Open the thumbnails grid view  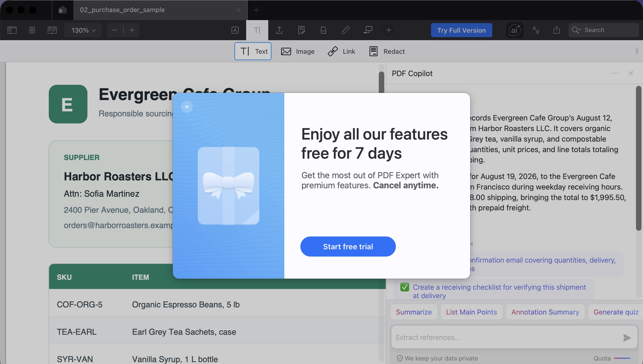[32, 30]
